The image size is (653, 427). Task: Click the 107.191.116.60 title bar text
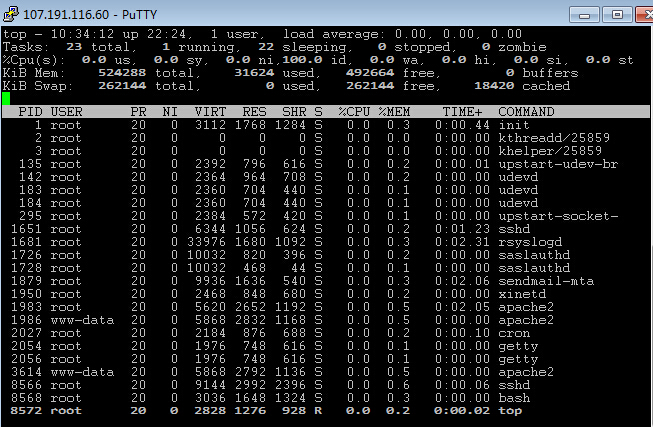point(66,15)
